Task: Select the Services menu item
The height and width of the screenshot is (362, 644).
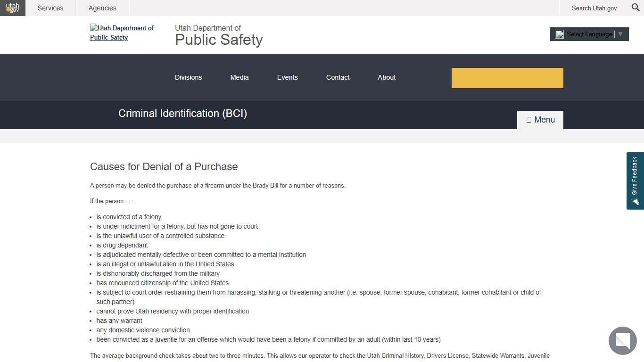Action: click(x=50, y=8)
